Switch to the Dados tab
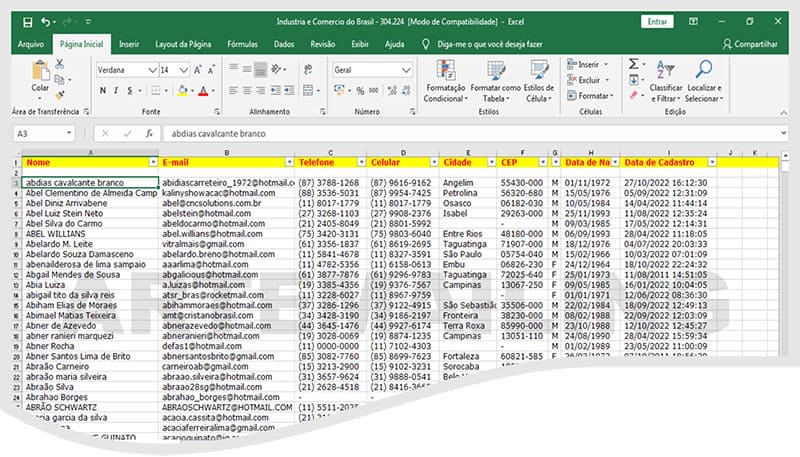This screenshot has height=457, width=800. point(284,44)
